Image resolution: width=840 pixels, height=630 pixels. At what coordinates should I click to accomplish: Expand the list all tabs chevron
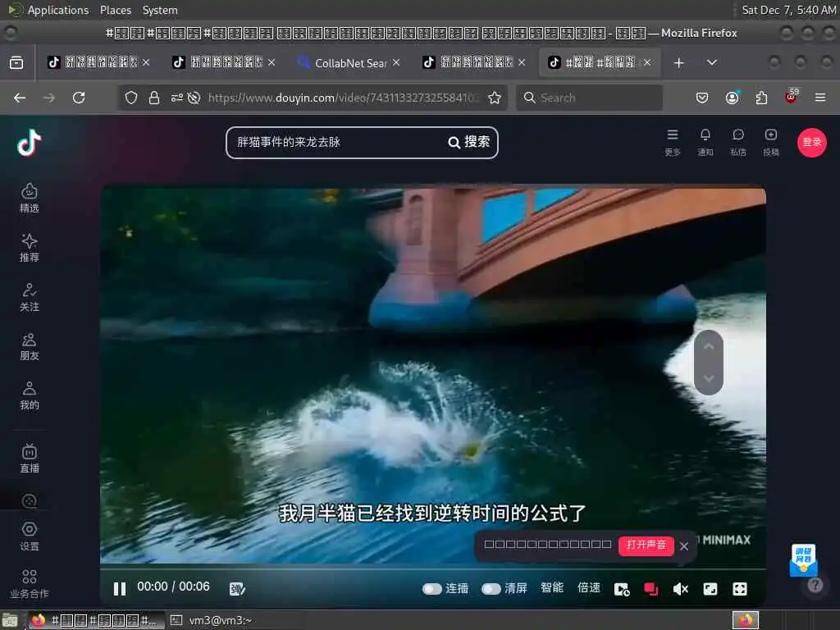[712, 63]
